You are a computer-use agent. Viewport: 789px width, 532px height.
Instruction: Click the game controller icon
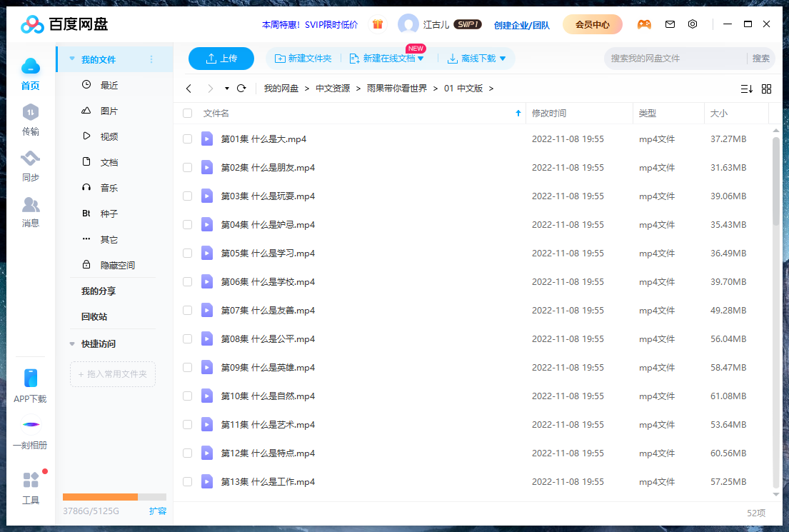(x=644, y=24)
